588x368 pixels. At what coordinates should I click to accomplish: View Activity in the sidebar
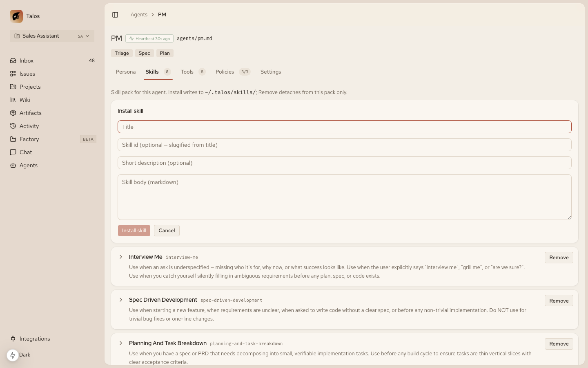pyautogui.click(x=52, y=126)
